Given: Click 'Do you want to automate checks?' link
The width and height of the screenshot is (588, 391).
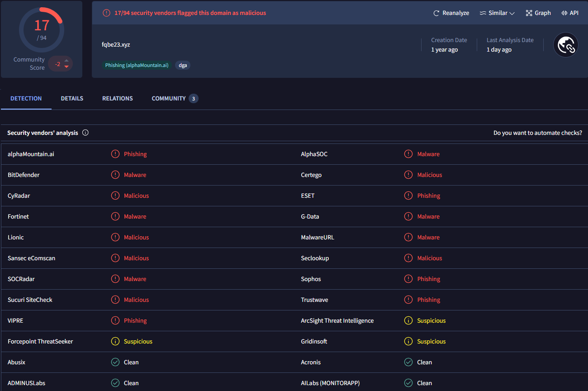Looking at the screenshot, I should point(538,133).
